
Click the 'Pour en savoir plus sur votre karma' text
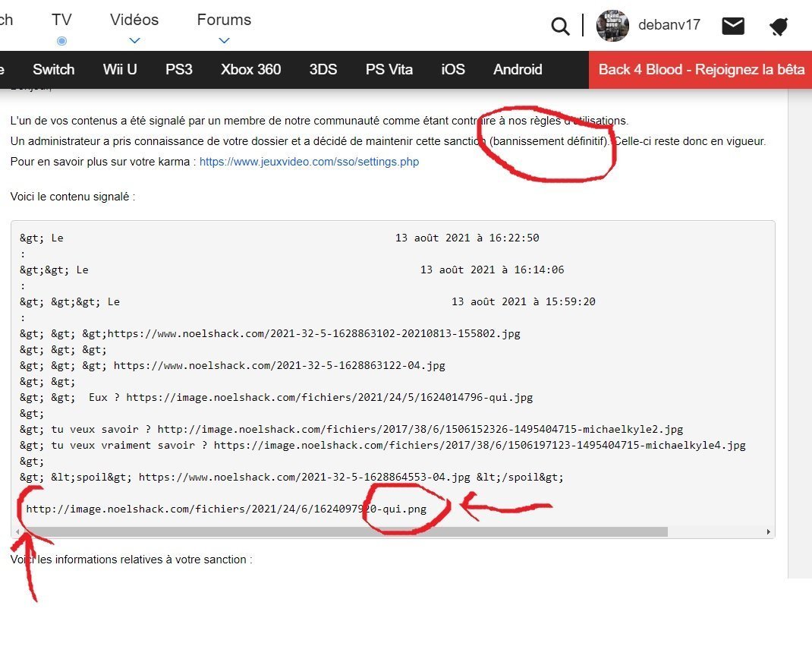103,162
